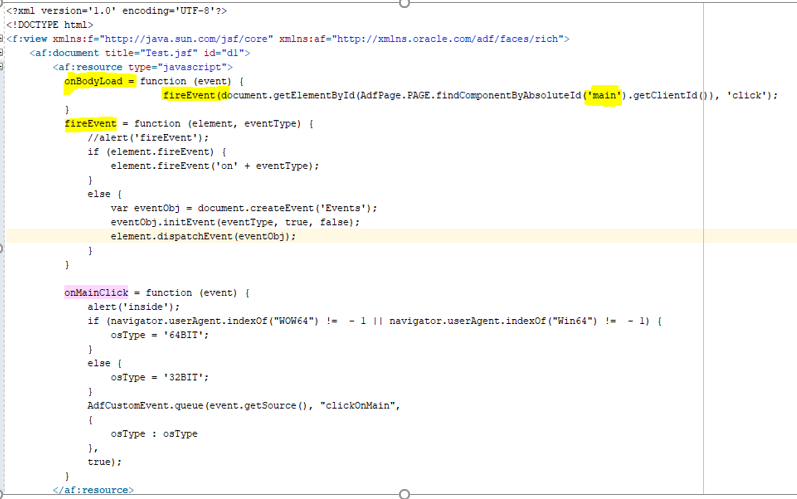Click the "Win64" string in the condition
Image resolution: width=797 pixels, height=499 pixels.
[574, 321]
